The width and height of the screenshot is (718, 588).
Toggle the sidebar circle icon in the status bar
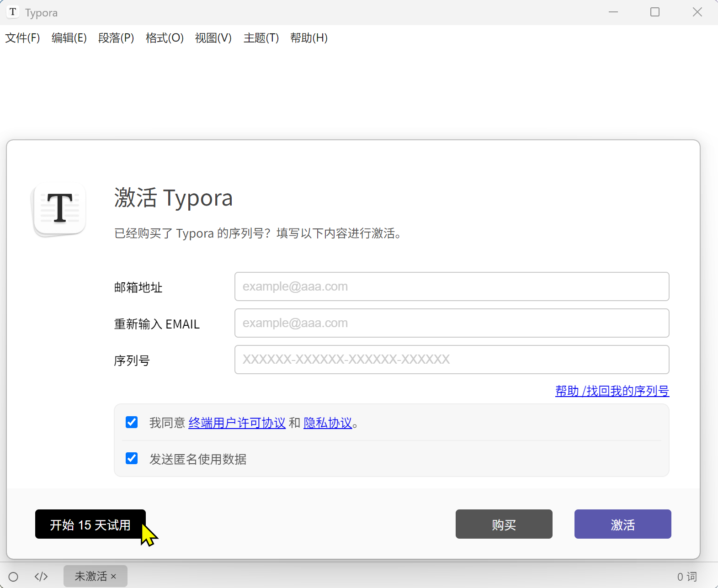13,577
